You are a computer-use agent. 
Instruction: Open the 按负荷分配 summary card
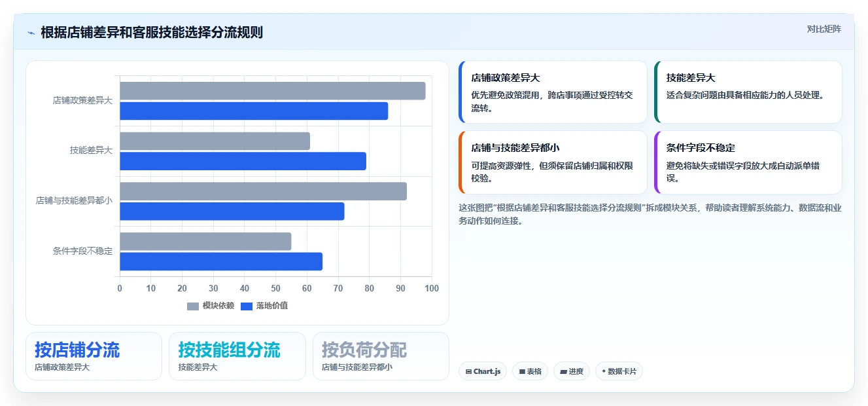click(381, 356)
